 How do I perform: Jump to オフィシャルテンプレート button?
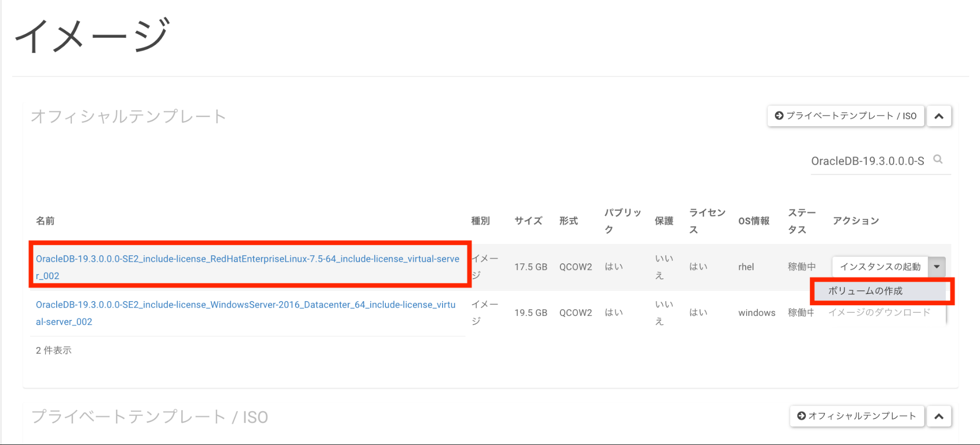click(857, 416)
